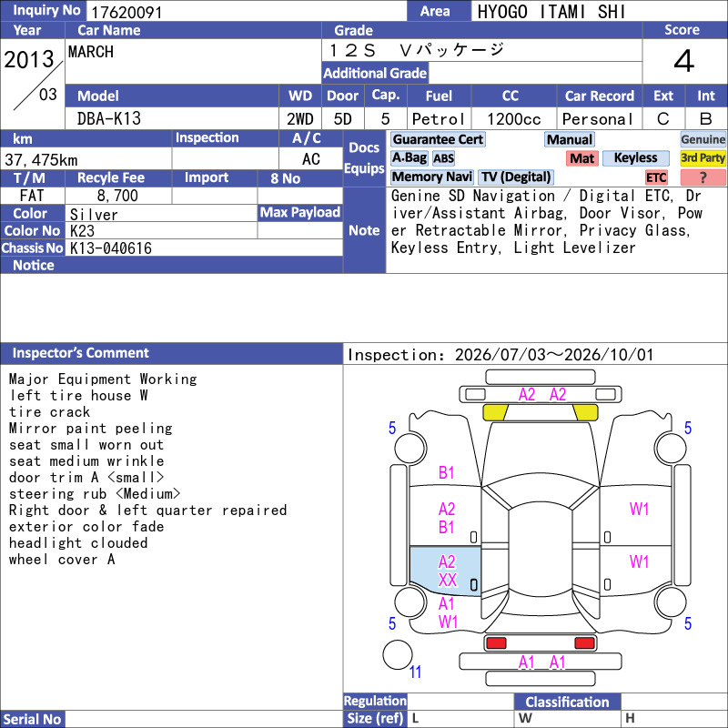Click the Additional Grade label
The image size is (728, 728).
(x=375, y=73)
